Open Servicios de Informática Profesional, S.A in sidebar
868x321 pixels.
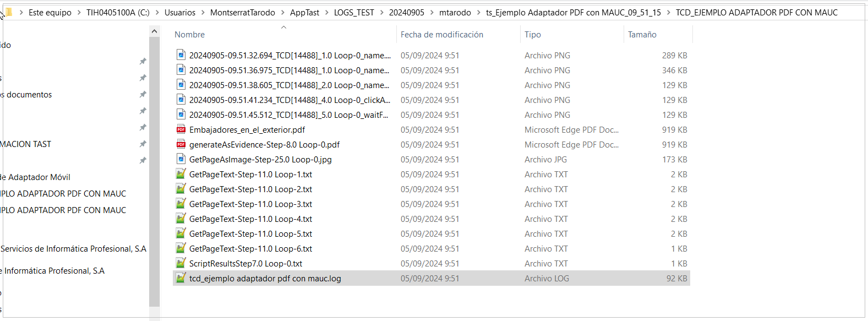pos(73,249)
